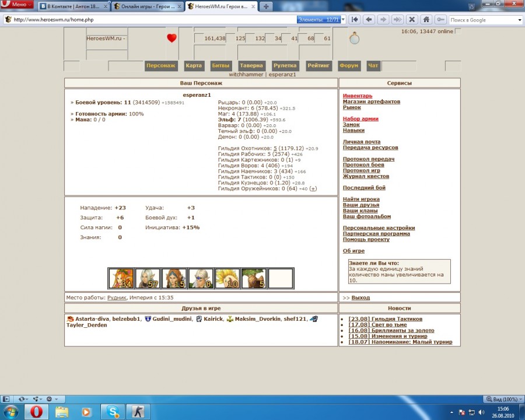Open the Личная почта link
Image resolution: width=525 pixels, height=420 pixels.
tap(362, 142)
